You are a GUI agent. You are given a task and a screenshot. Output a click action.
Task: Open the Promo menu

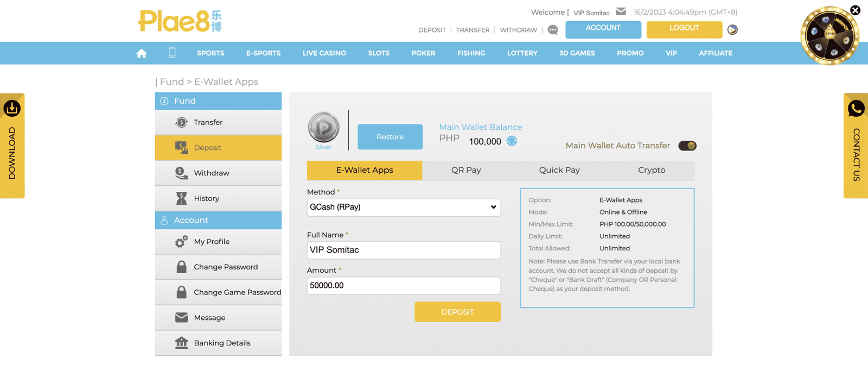point(630,53)
